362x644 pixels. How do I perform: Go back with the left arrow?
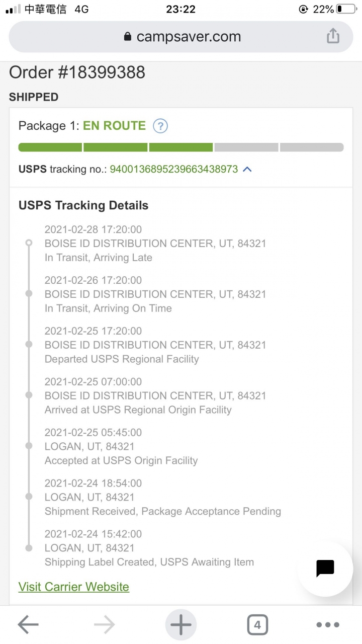click(28, 625)
